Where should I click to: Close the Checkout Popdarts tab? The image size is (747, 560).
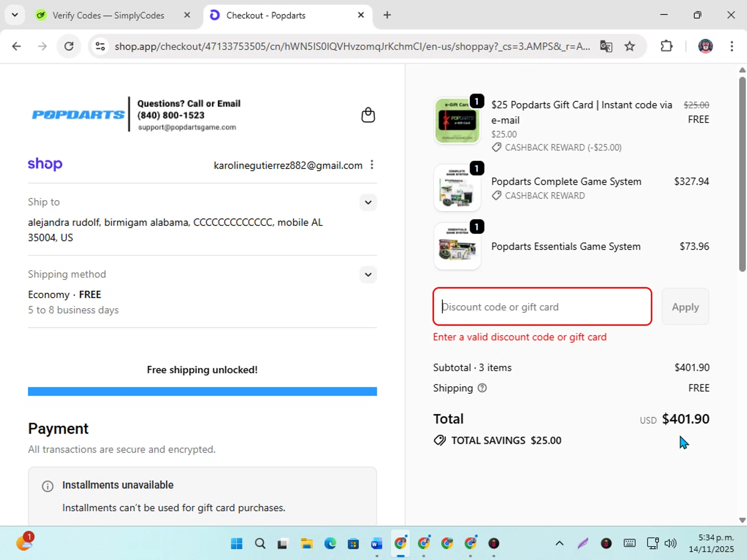click(361, 15)
